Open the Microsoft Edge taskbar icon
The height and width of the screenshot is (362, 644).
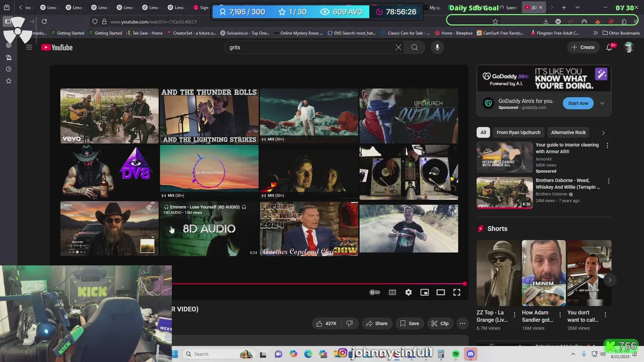[x=308, y=354]
